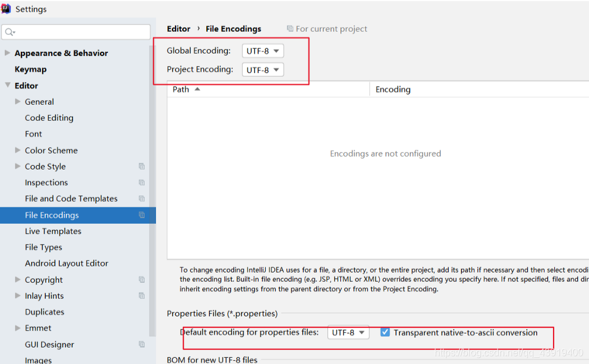Focus the settings search field

tap(76, 32)
